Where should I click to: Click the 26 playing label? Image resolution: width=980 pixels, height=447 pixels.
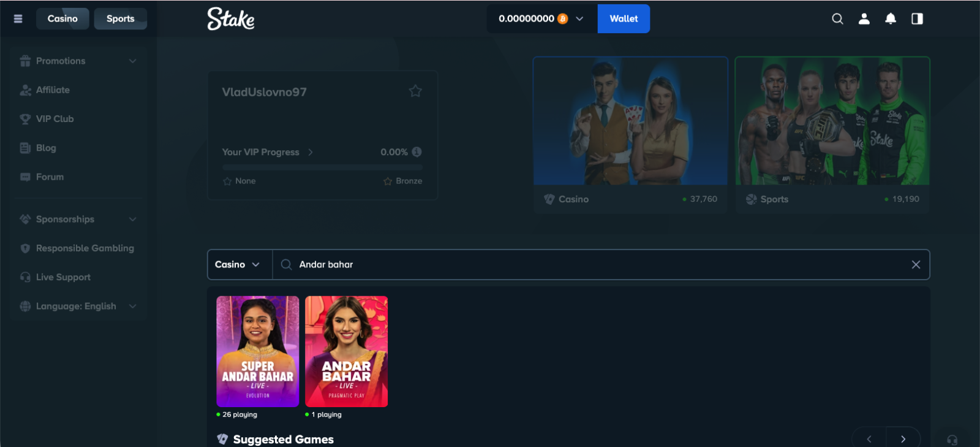click(239, 415)
